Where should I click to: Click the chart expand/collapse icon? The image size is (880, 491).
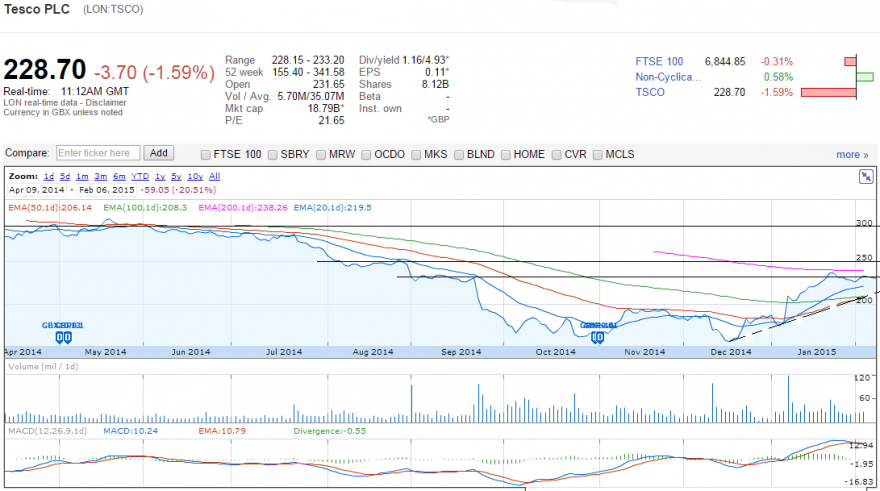pyautogui.click(x=866, y=177)
